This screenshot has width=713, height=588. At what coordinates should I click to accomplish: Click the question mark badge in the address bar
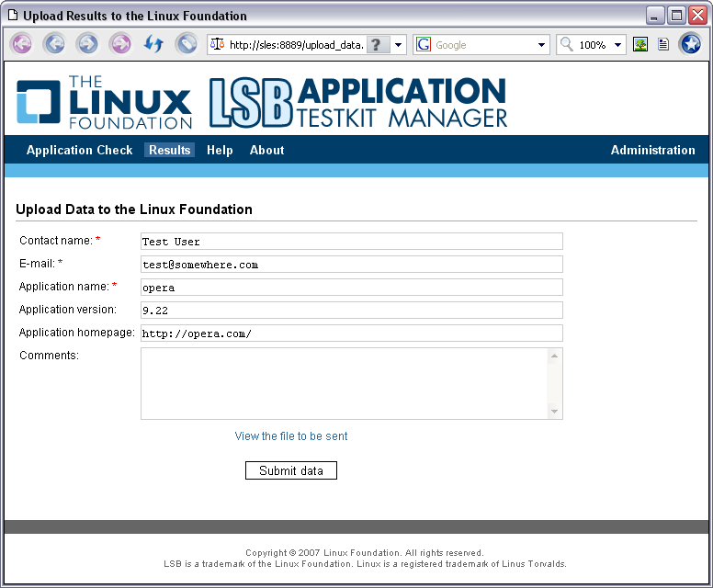point(378,45)
